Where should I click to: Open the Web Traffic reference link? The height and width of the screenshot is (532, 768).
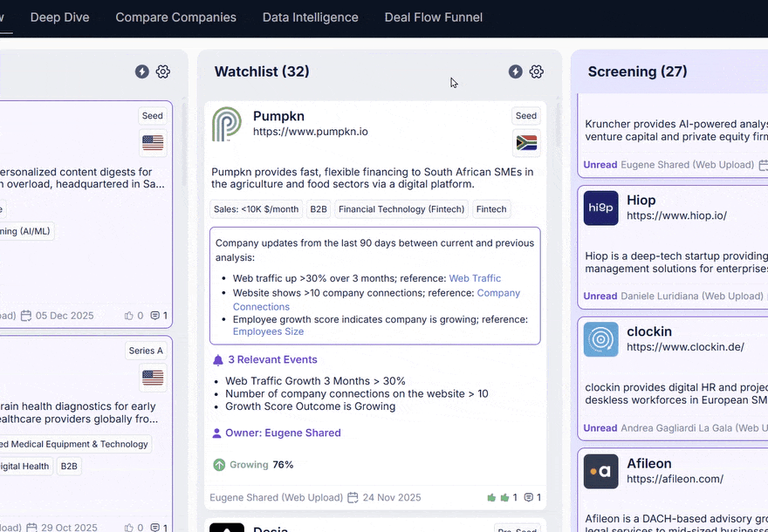tap(475, 278)
